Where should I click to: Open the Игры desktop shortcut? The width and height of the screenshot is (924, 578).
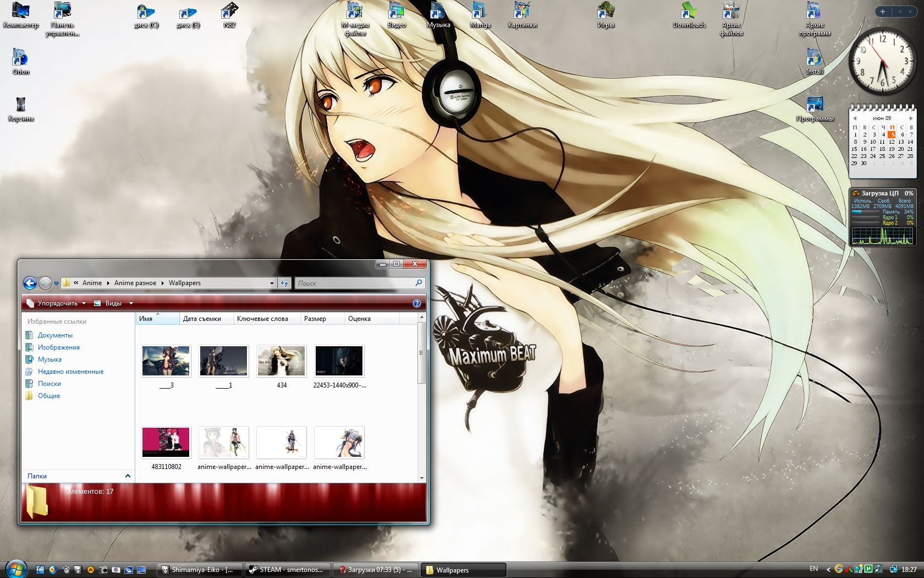pyautogui.click(x=606, y=15)
